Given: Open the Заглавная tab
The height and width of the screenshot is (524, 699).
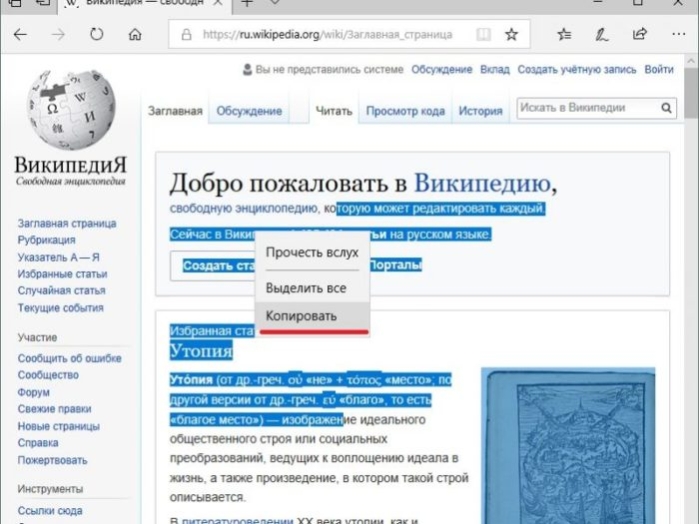Looking at the screenshot, I should [x=175, y=111].
